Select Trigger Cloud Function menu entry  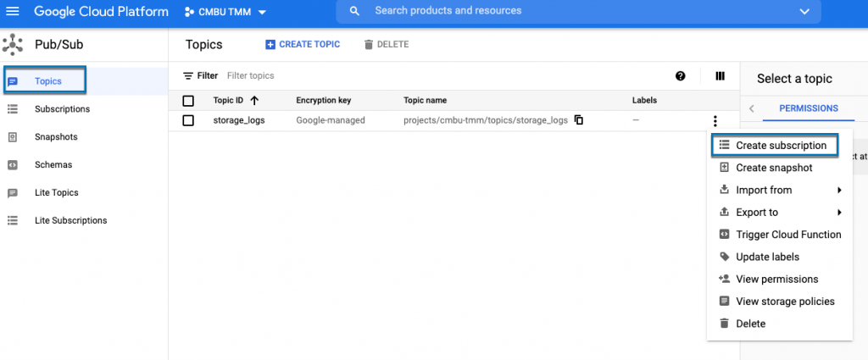(788, 235)
